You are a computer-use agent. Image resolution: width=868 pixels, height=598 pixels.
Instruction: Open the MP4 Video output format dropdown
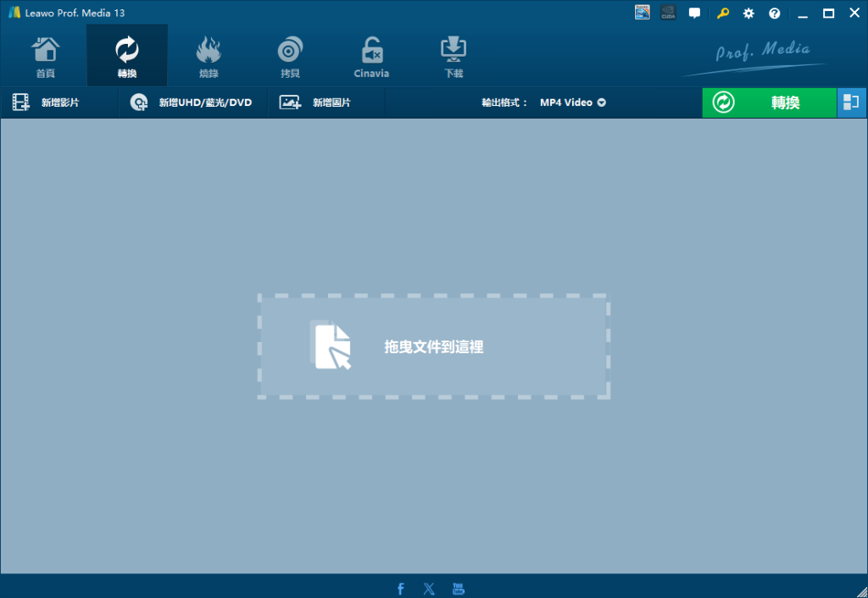tap(572, 102)
